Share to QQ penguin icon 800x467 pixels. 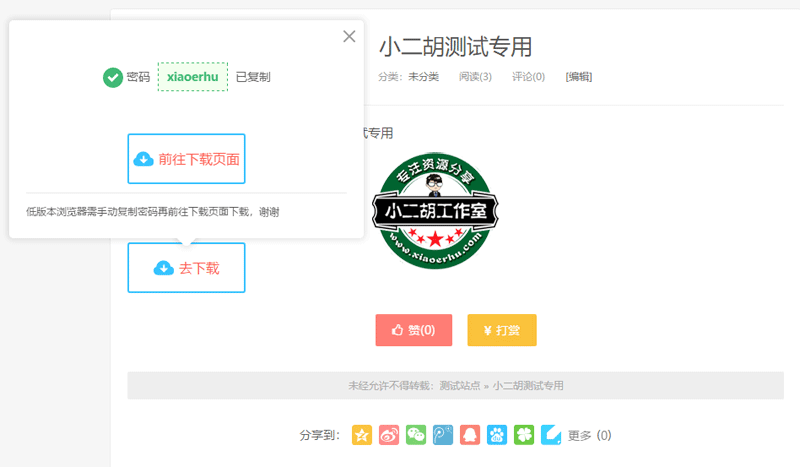(x=470, y=435)
